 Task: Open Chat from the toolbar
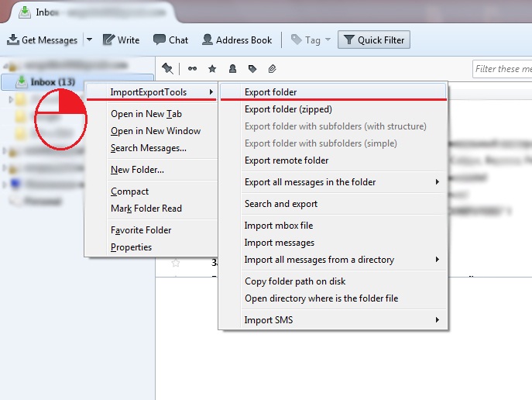171,40
